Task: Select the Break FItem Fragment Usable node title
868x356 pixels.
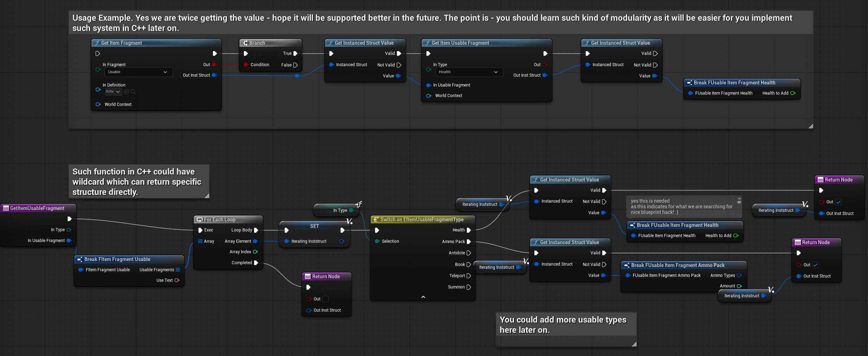Action: click(117, 259)
